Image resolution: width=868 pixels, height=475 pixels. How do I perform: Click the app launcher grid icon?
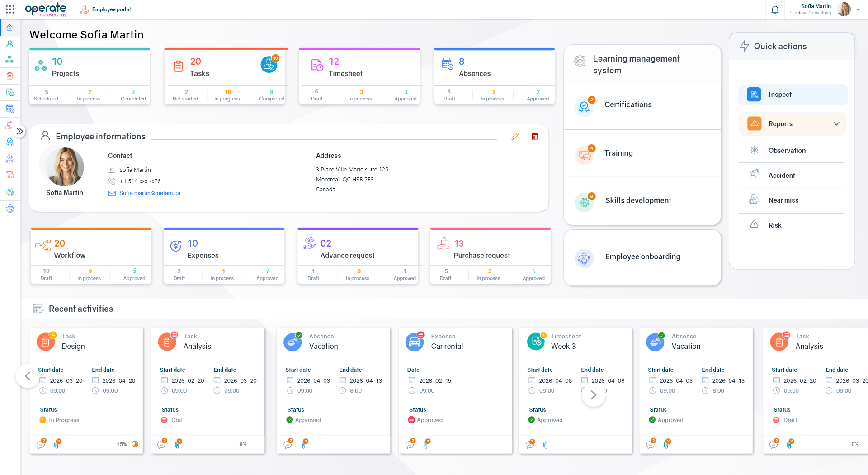click(x=10, y=9)
